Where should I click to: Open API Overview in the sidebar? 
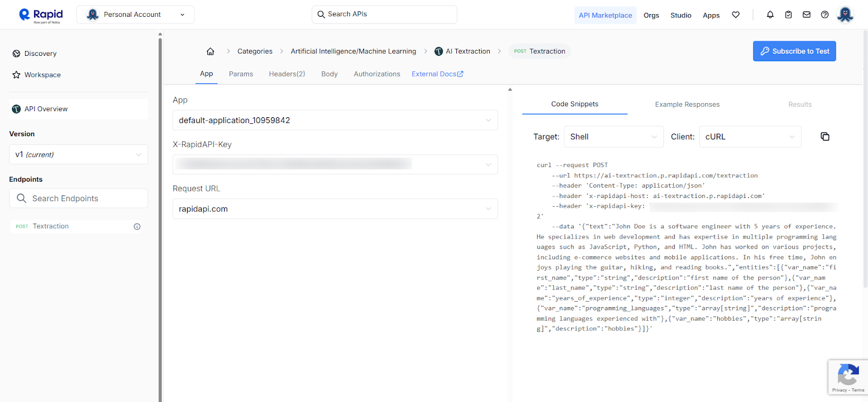click(79, 109)
